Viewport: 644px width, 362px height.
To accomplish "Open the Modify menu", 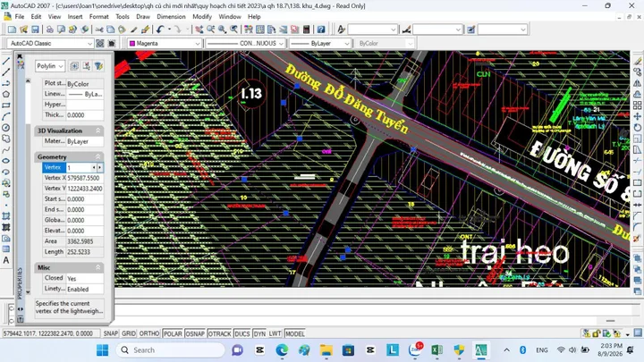I will click(202, 17).
